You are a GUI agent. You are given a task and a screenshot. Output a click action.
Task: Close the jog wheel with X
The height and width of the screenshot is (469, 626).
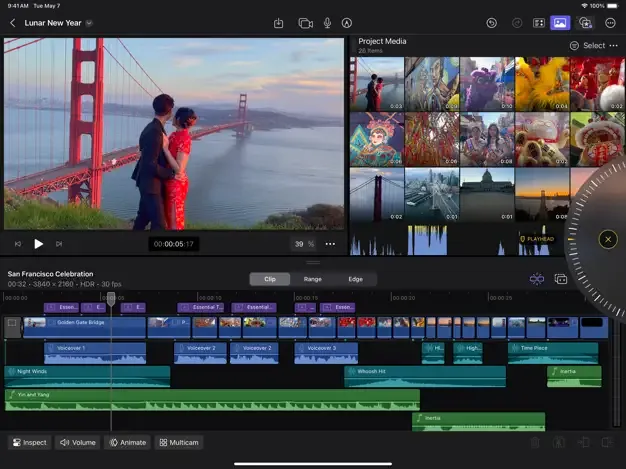(x=608, y=239)
